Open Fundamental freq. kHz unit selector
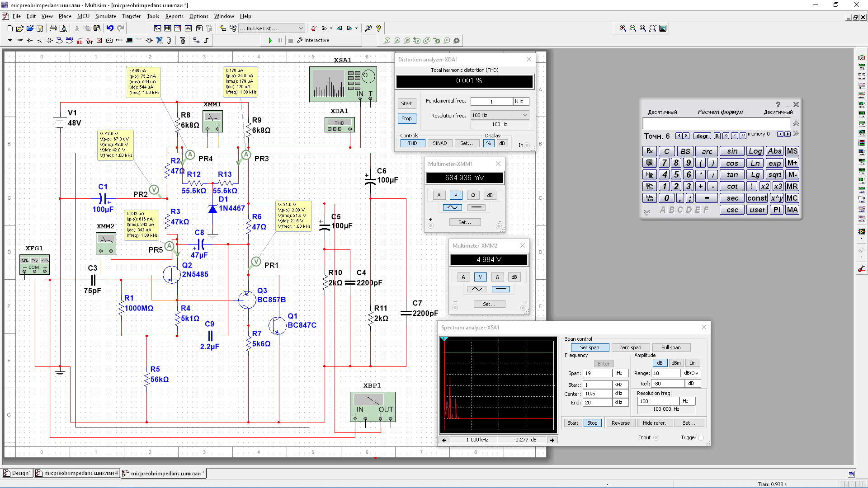Screen dimensions: 868x488 pos(521,102)
